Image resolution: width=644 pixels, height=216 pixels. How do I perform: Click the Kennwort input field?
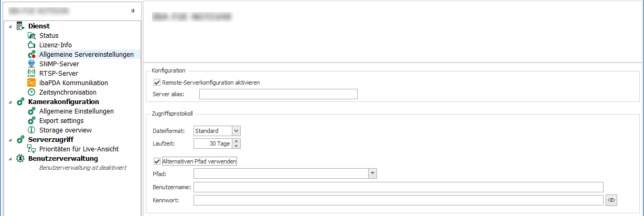point(399,200)
